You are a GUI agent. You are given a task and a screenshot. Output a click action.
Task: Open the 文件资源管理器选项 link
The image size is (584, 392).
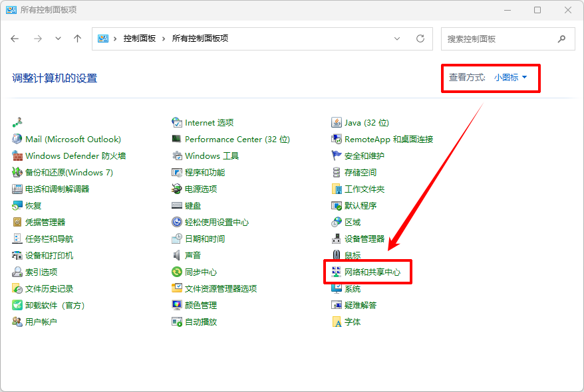(221, 288)
